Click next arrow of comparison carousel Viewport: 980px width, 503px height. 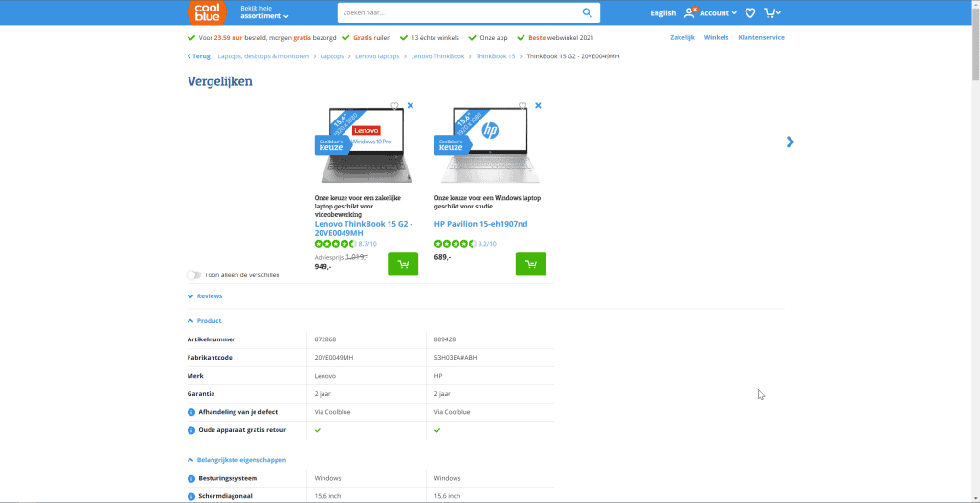790,142
